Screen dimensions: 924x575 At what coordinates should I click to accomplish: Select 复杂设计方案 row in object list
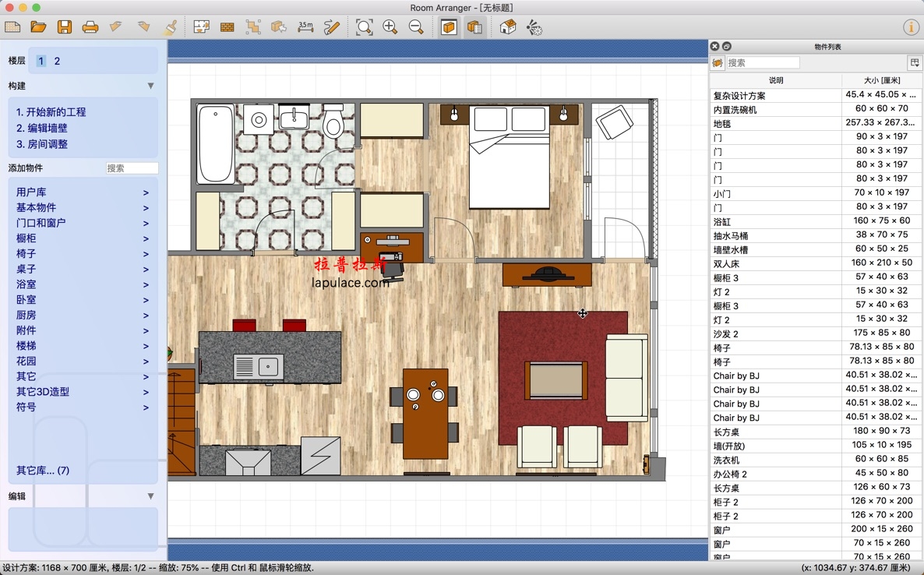point(816,95)
